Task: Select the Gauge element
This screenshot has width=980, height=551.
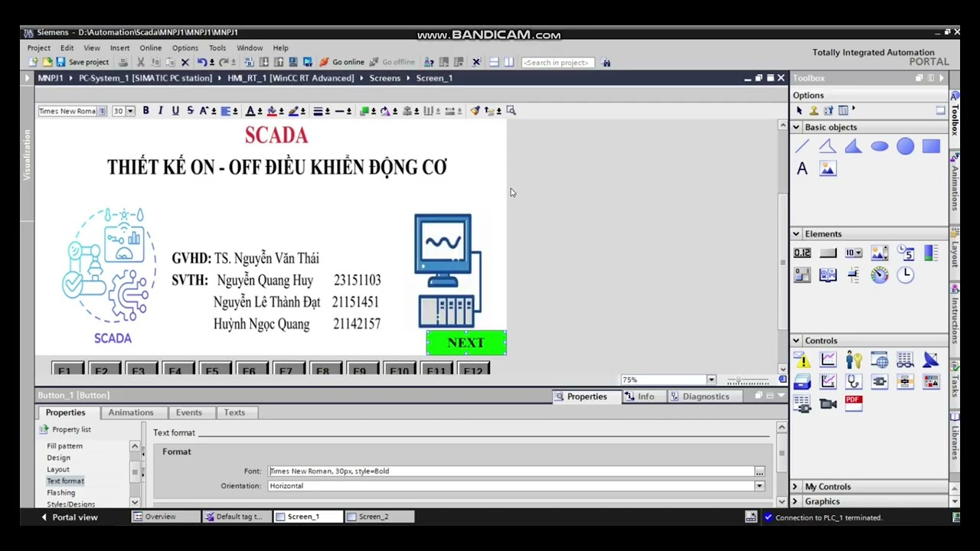Action: pos(880,275)
